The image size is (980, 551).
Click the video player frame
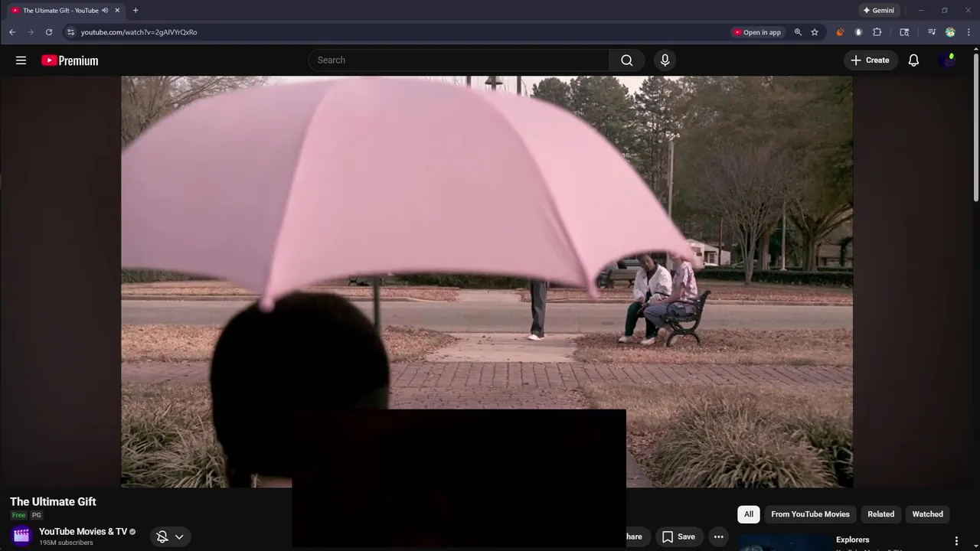tap(486, 282)
